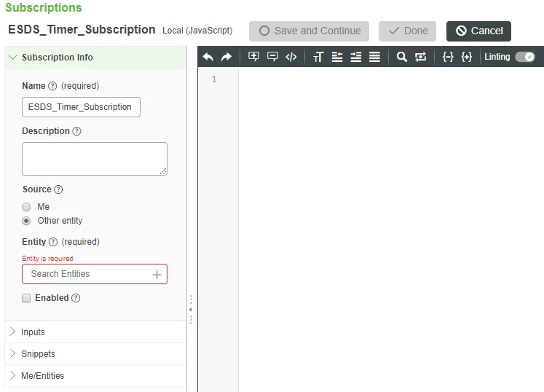Undo the last editor change

(x=208, y=57)
